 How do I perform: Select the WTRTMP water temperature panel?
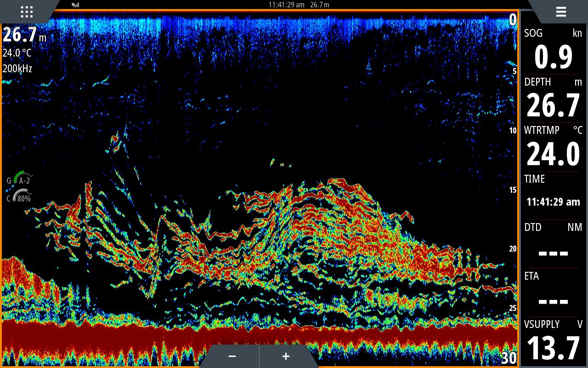click(x=553, y=147)
